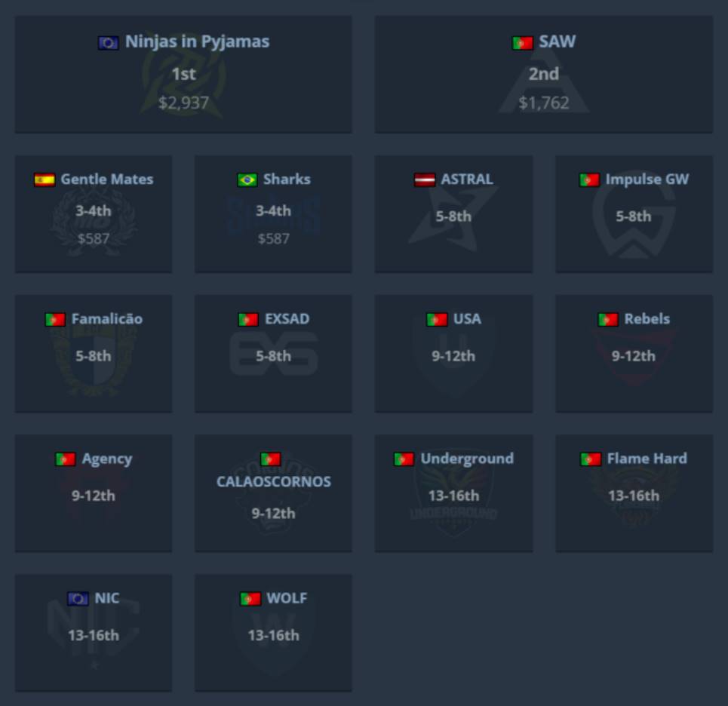This screenshot has height=706, width=728.
Task: Click the Brazil flag beside Sharks
Action: pyautogui.click(x=247, y=180)
